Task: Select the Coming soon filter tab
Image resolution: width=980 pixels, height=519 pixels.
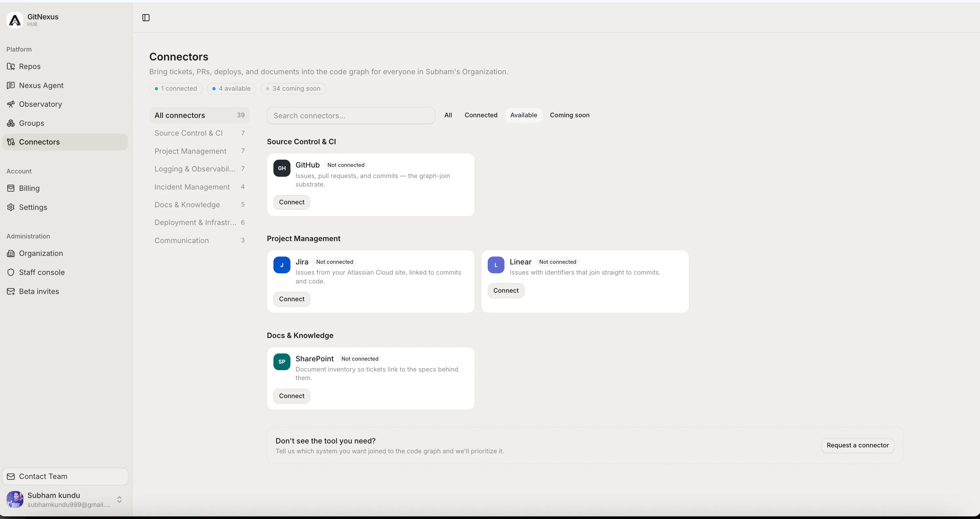Action: (x=569, y=115)
